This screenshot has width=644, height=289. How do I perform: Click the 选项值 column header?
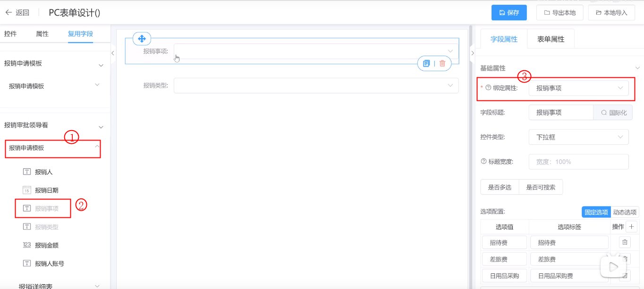coord(504,227)
